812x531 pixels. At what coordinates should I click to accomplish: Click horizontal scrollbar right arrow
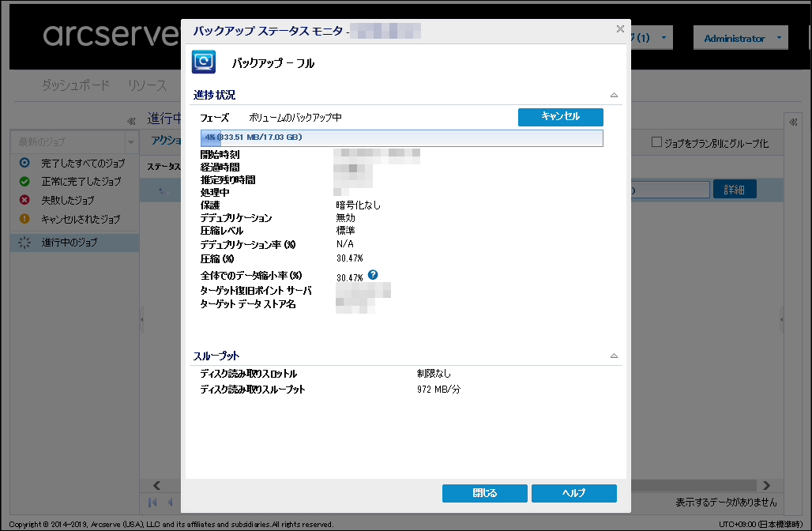point(766,485)
